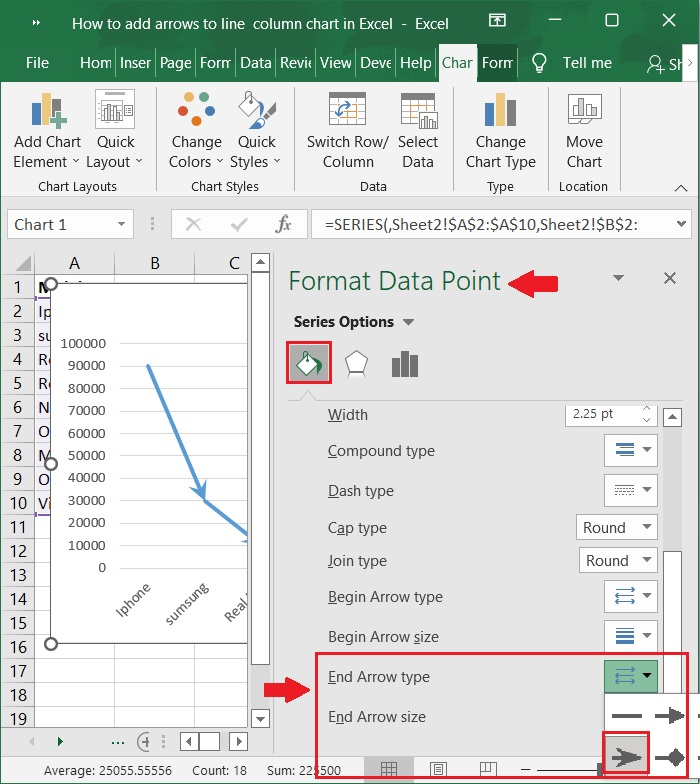
Task: Open the Cap type Round dropdown
Action: tap(617, 528)
